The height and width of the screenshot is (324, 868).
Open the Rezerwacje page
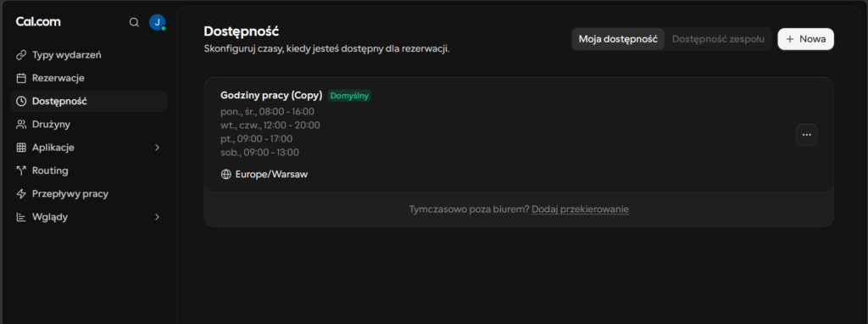pyautogui.click(x=89, y=78)
